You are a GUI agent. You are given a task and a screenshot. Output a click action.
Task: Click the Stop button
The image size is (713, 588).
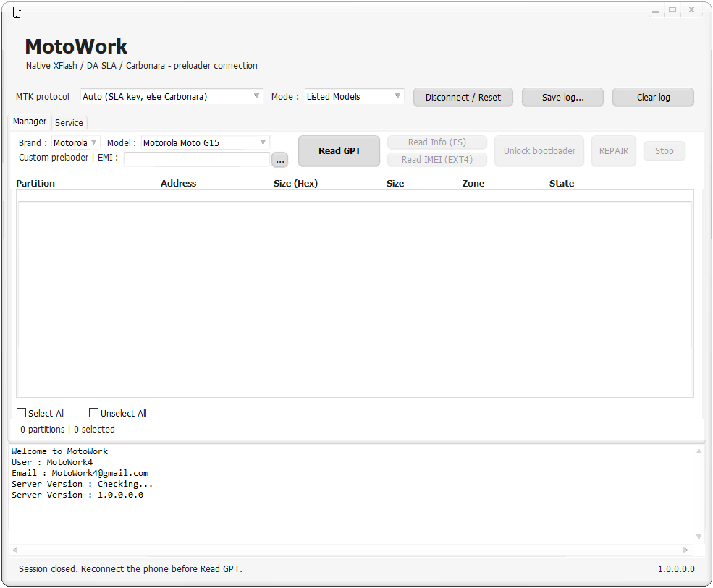pyautogui.click(x=664, y=151)
